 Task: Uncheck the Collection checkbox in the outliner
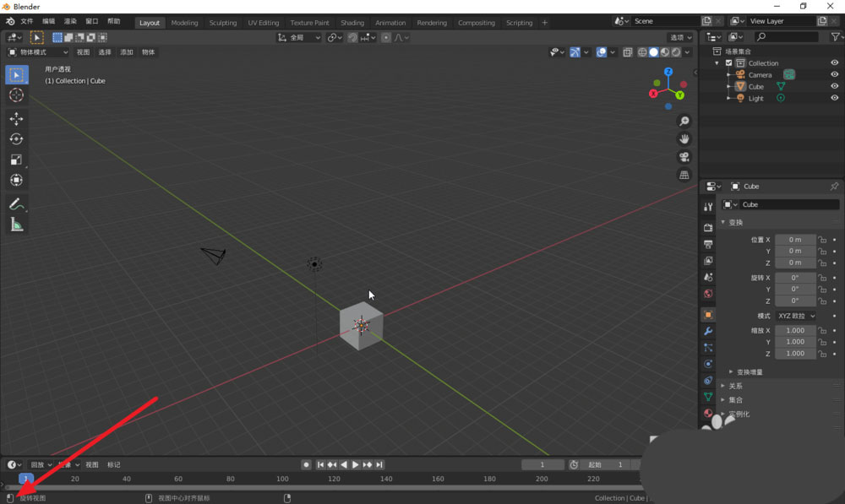tap(729, 62)
